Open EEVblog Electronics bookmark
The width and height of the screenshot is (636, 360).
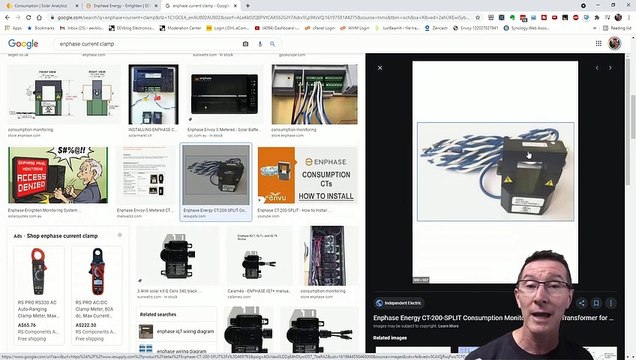click(x=132, y=28)
